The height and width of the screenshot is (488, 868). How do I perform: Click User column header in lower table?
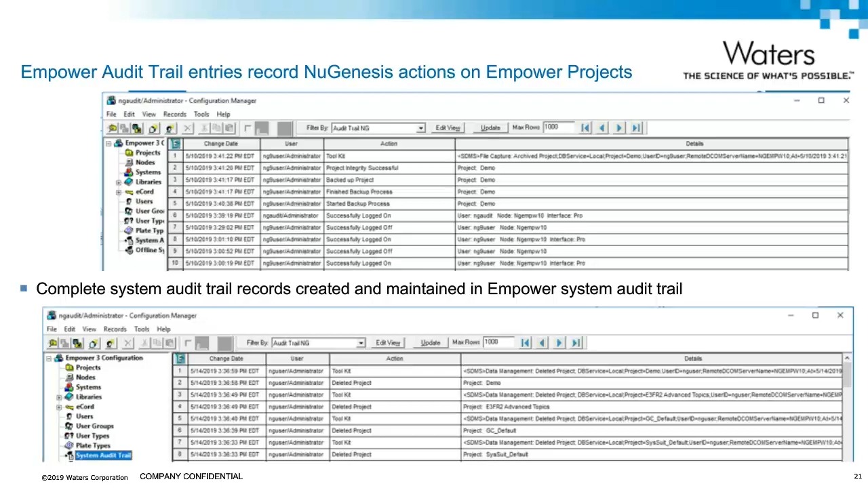pos(297,359)
